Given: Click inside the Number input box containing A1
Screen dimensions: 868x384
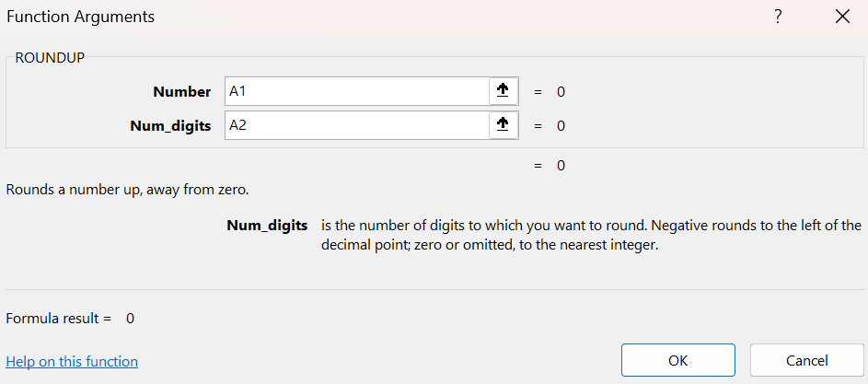Looking at the screenshot, I should coord(357,91).
